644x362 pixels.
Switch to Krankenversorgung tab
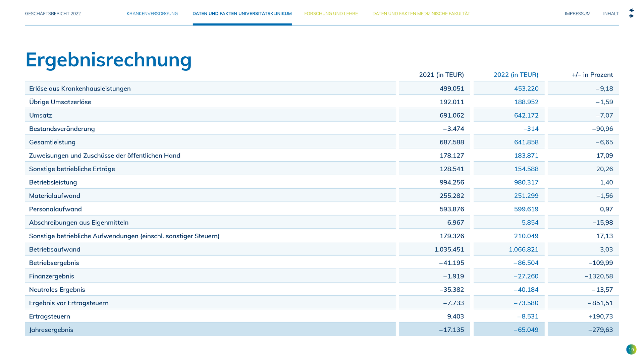click(x=152, y=14)
